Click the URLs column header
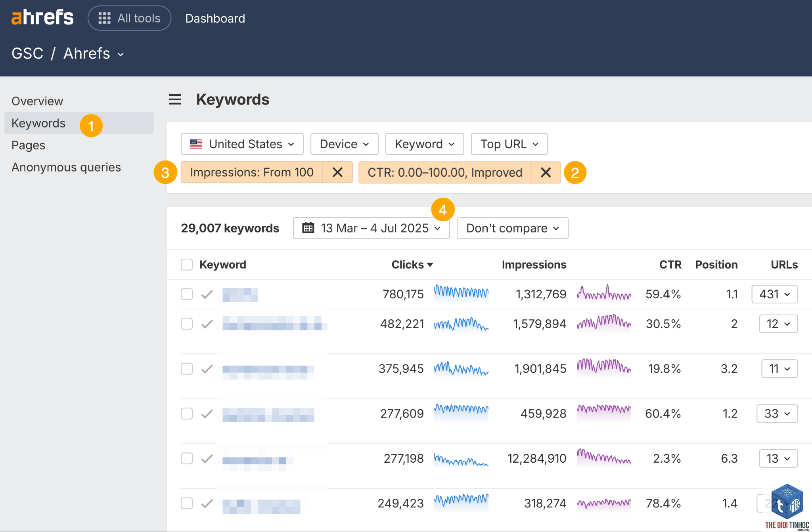 point(784,265)
